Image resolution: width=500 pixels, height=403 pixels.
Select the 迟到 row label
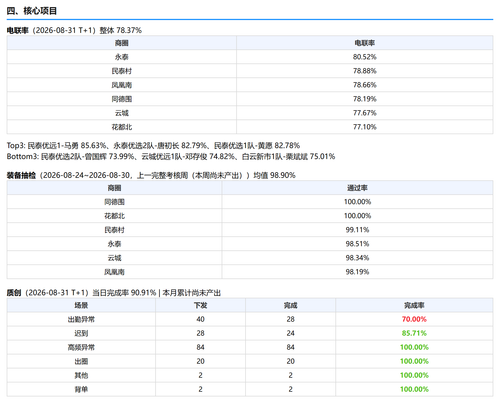coord(81,333)
